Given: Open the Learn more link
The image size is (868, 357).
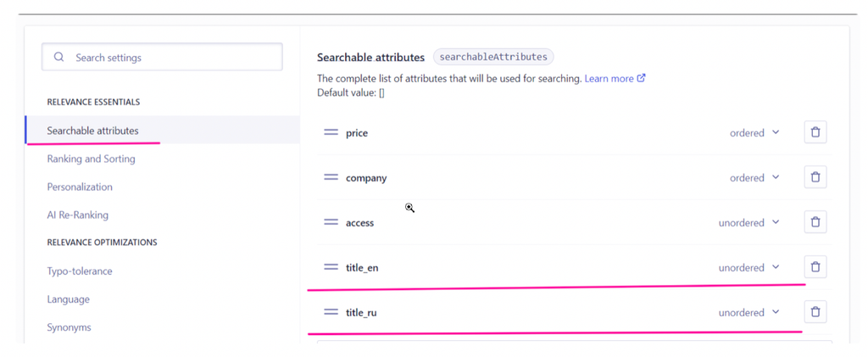Looking at the screenshot, I should click(615, 78).
